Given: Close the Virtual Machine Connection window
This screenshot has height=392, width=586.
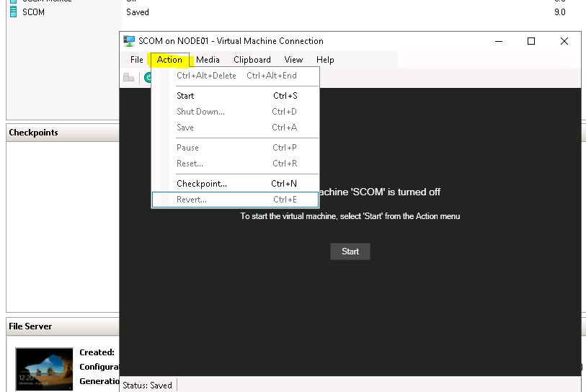Looking at the screenshot, I should tap(564, 41).
